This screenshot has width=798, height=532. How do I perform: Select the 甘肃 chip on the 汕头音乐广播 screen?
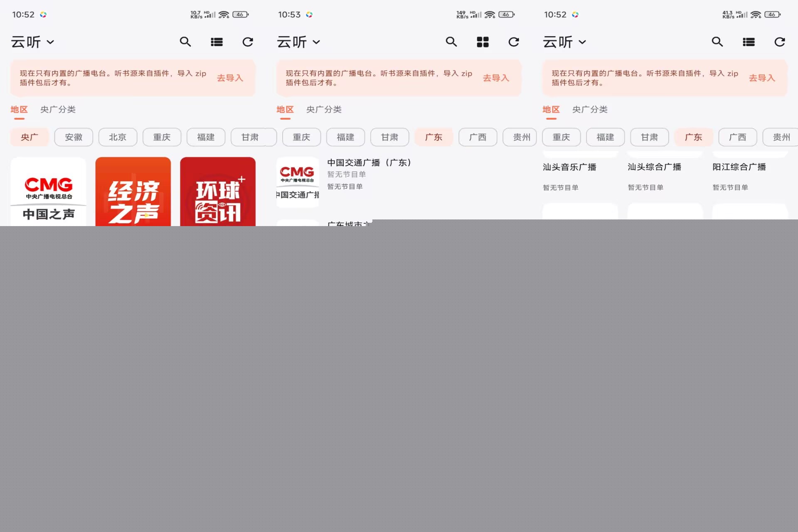coord(649,137)
